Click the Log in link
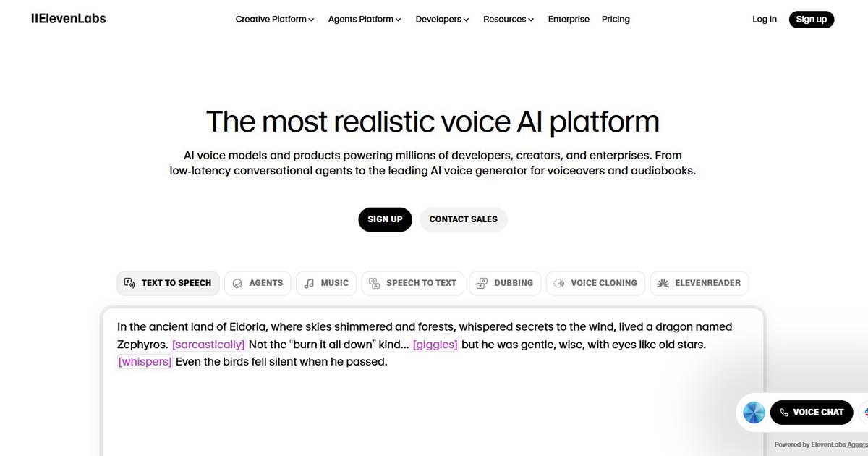Viewport: 868px width, 456px height. tap(764, 20)
